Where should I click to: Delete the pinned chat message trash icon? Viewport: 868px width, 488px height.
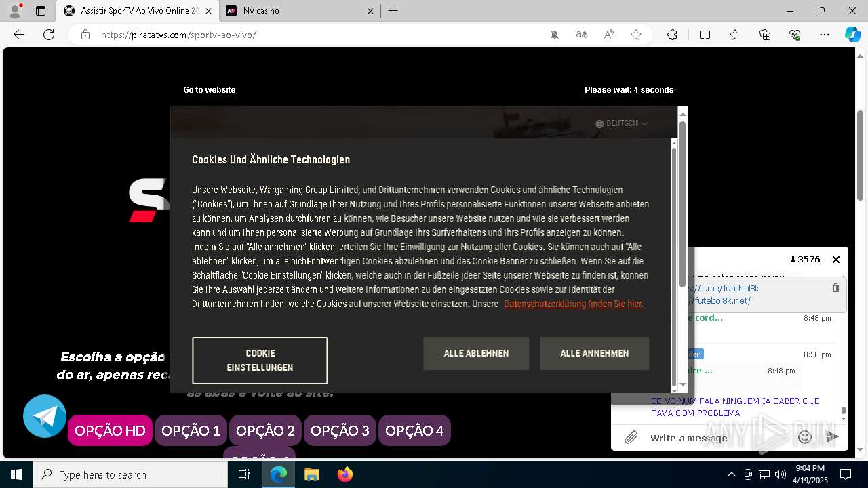point(835,288)
